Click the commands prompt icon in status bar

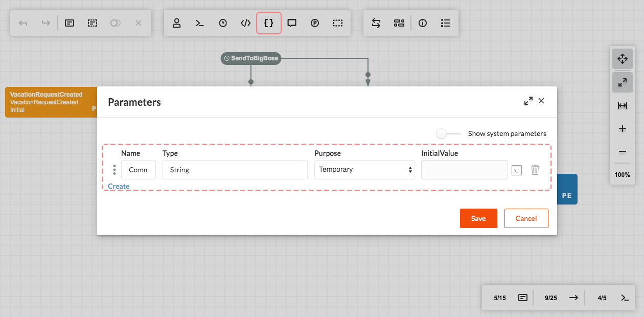[625, 298]
